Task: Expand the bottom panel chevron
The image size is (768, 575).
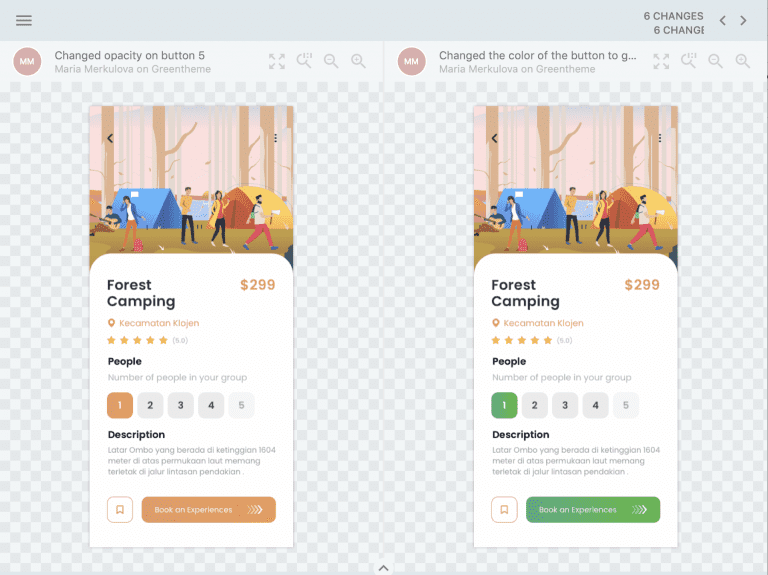Action: tap(384, 568)
